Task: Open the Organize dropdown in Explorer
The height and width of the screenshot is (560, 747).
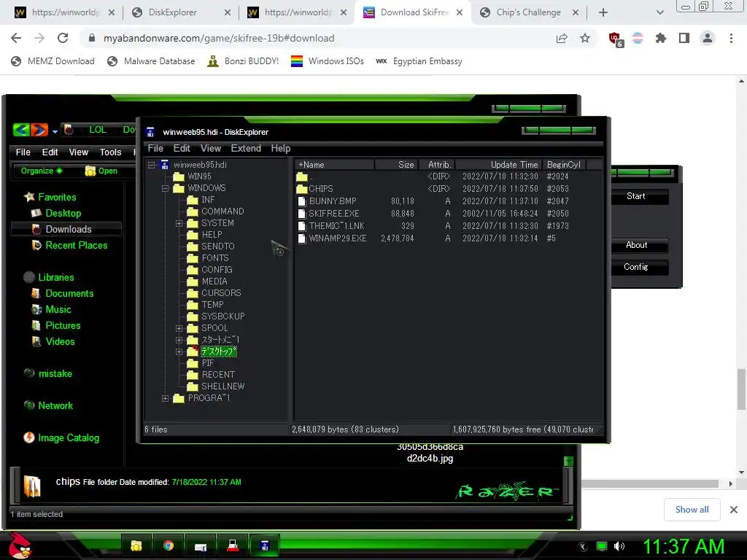Action: [42, 171]
